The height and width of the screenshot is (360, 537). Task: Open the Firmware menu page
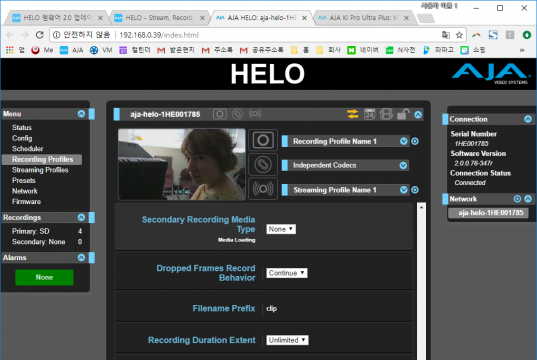tap(26, 202)
